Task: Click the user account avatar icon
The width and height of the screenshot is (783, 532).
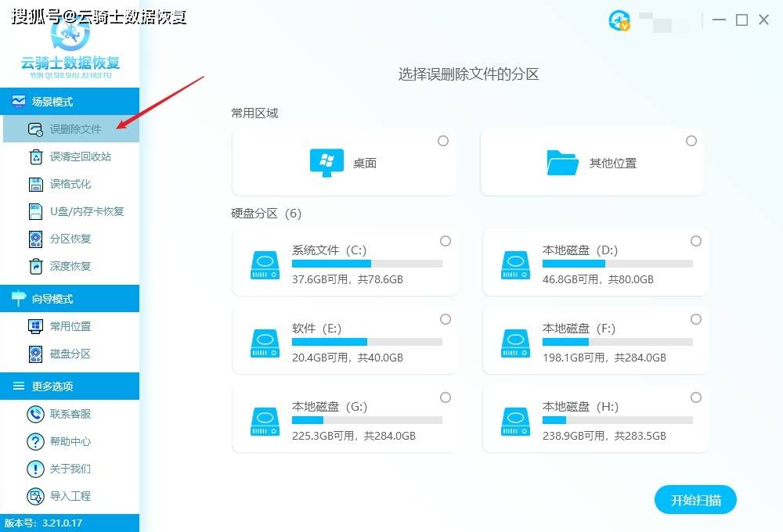Action: click(619, 20)
